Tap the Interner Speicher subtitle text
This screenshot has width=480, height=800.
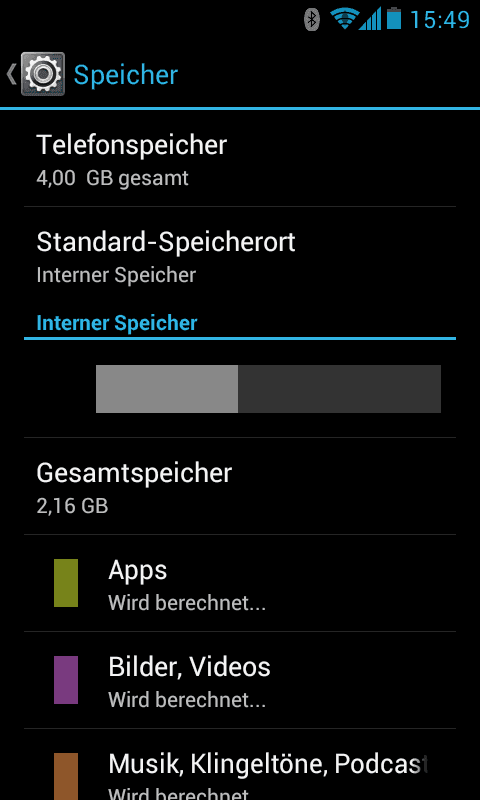click(x=116, y=276)
